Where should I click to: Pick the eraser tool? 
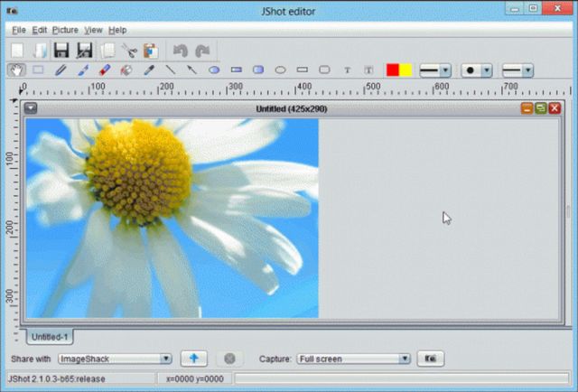click(x=103, y=70)
